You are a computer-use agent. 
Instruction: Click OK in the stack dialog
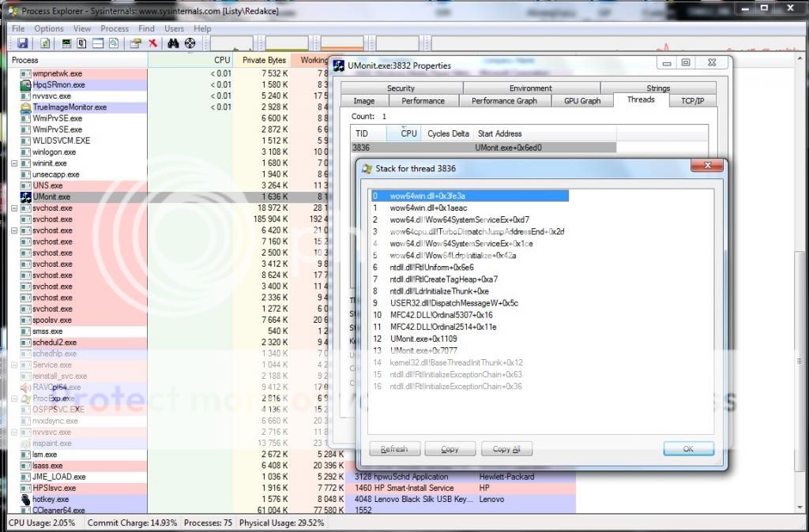[689, 449]
